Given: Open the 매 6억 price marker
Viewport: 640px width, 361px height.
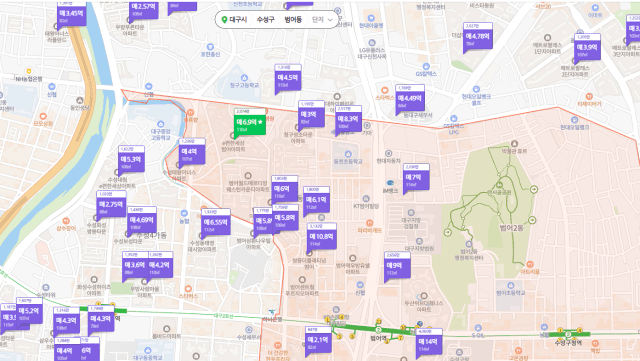Looking at the screenshot, I should point(284,189).
